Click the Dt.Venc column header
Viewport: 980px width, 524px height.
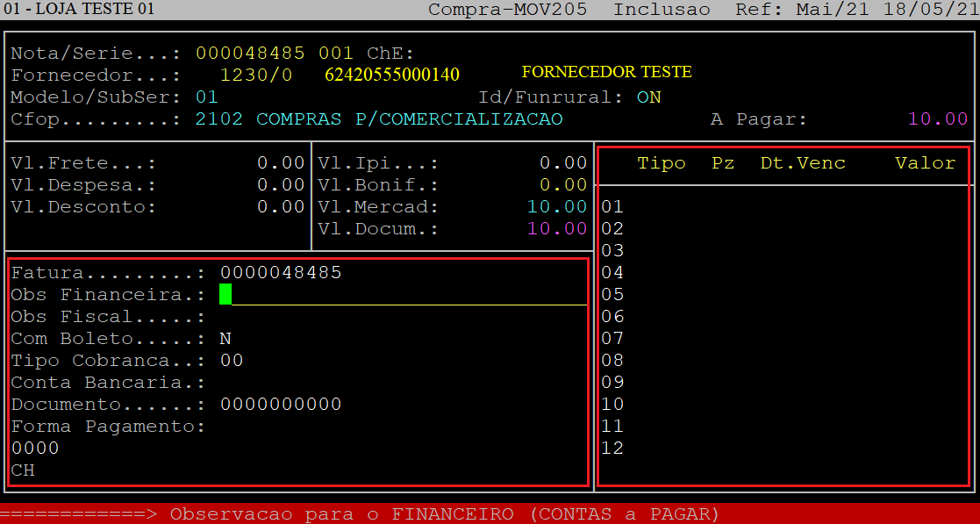pos(803,163)
